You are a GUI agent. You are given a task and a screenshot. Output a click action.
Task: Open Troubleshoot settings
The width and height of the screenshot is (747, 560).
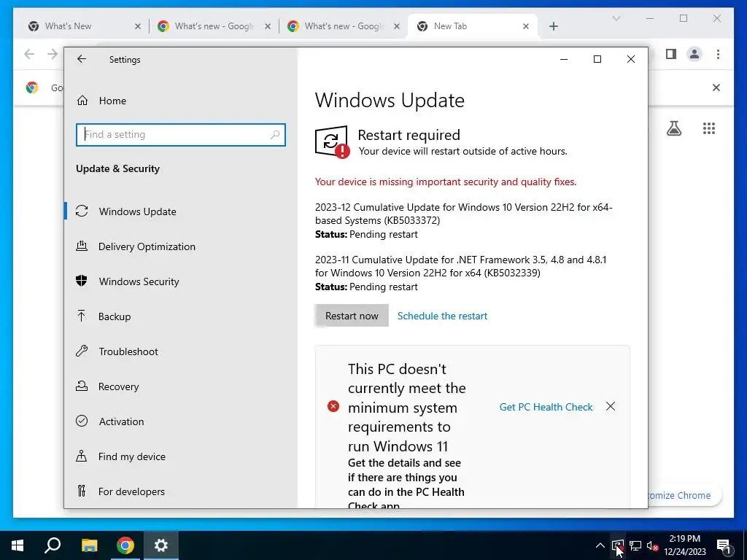point(181,351)
